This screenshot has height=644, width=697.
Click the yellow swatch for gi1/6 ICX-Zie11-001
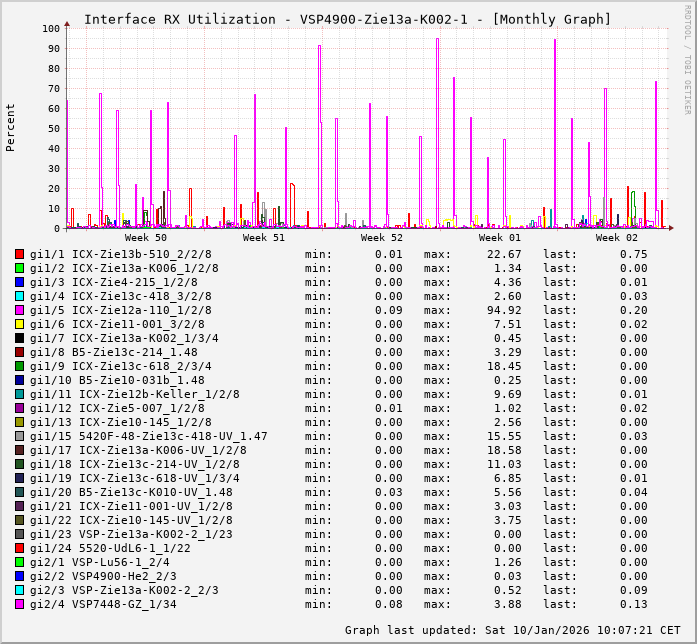tap(19, 324)
